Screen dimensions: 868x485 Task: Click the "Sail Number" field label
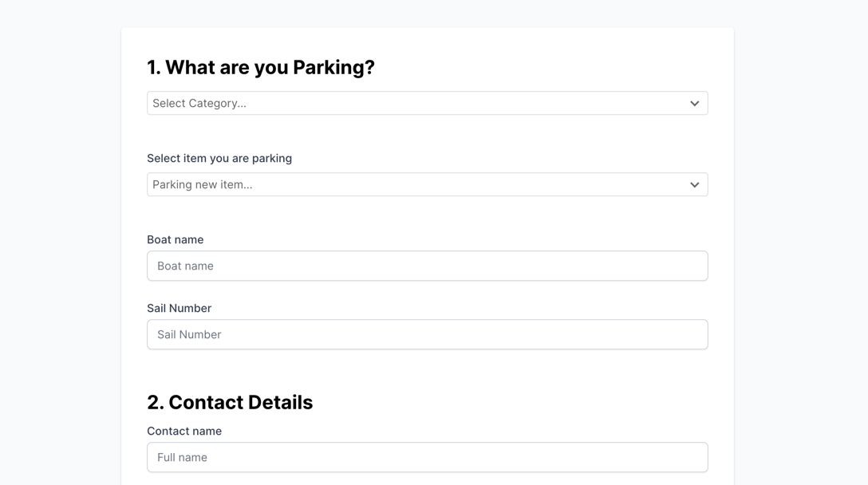click(179, 308)
